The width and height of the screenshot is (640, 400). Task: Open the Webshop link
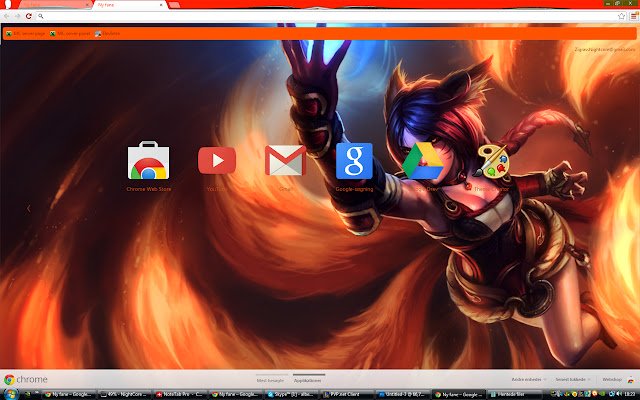(611, 380)
